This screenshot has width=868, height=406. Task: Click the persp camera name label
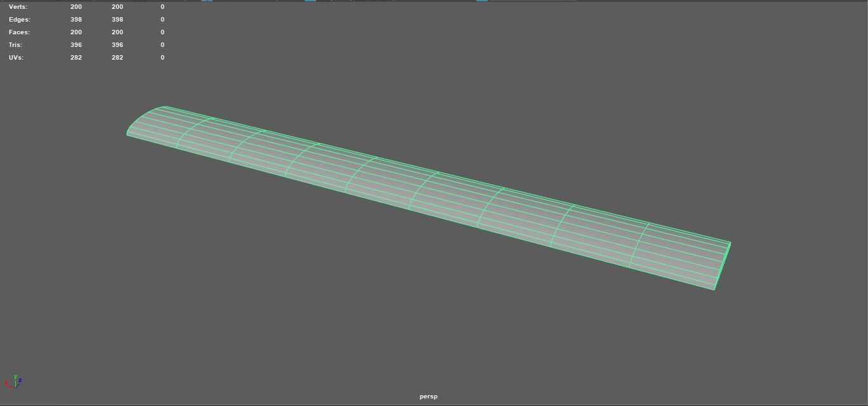[x=429, y=396]
